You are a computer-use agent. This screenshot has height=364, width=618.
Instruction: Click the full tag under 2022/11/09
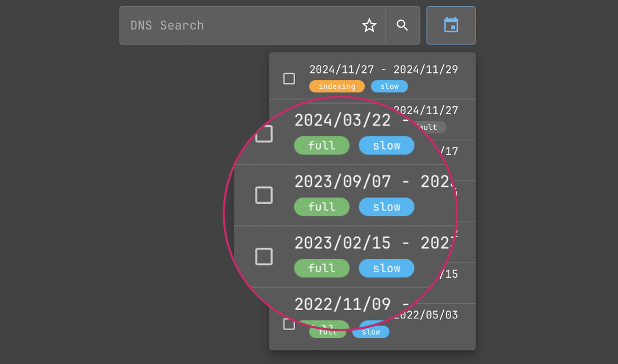pyautogui.click(x=327, y=331)
